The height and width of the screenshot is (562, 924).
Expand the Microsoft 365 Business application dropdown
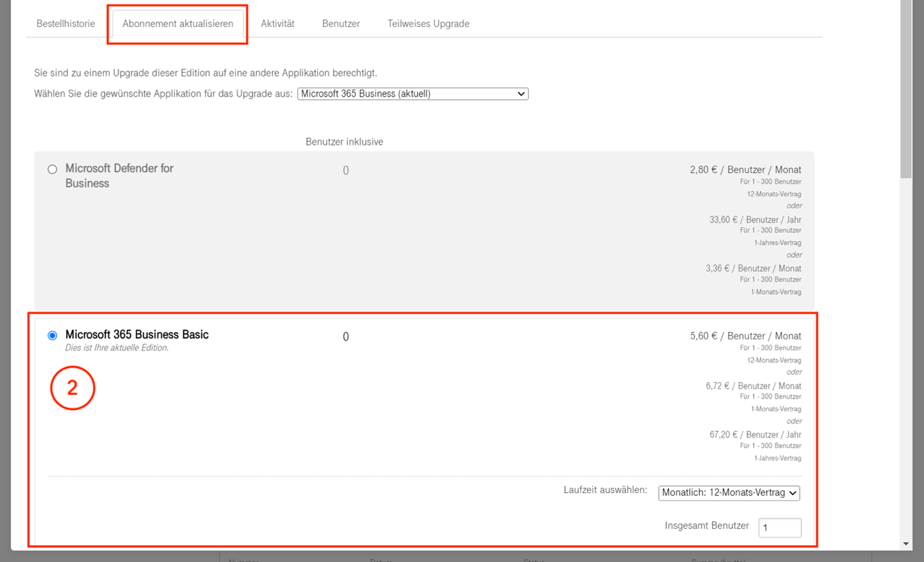click(x=412, y=94)
